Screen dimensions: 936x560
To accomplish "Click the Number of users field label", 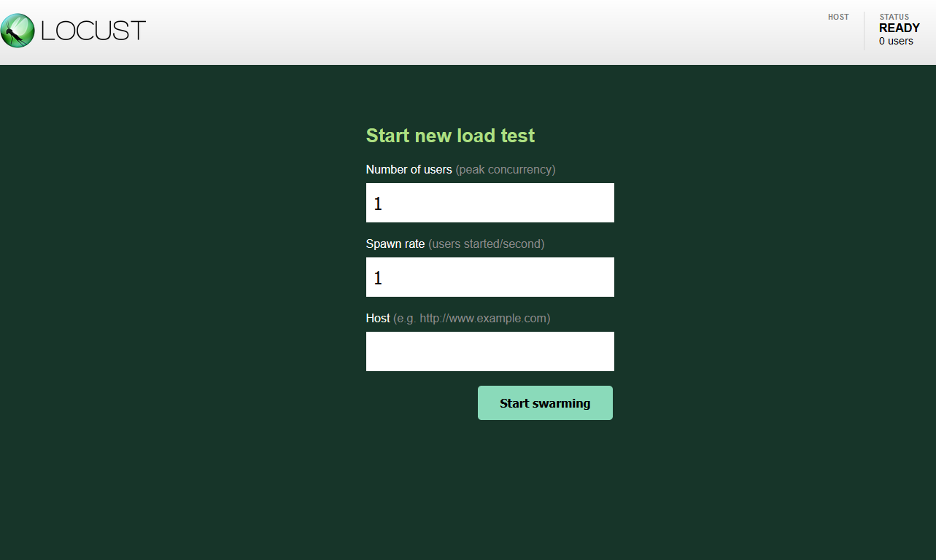I will (x=409, y=169).
